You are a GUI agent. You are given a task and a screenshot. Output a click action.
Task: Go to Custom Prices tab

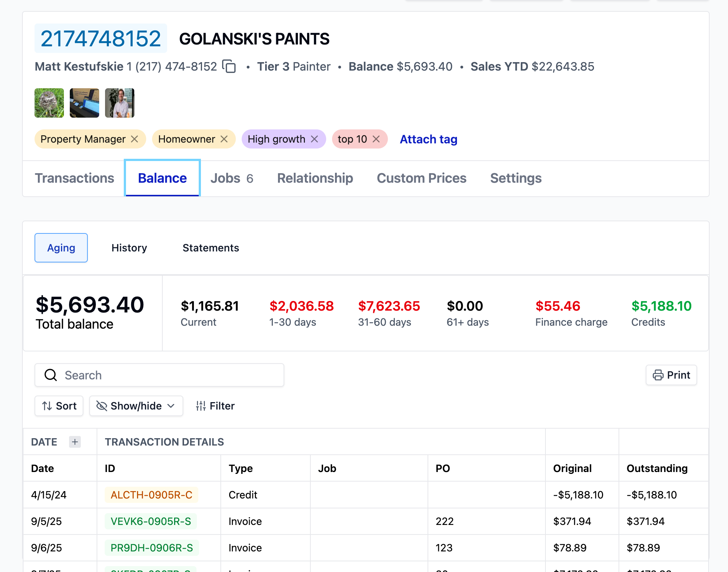point(421,178)
